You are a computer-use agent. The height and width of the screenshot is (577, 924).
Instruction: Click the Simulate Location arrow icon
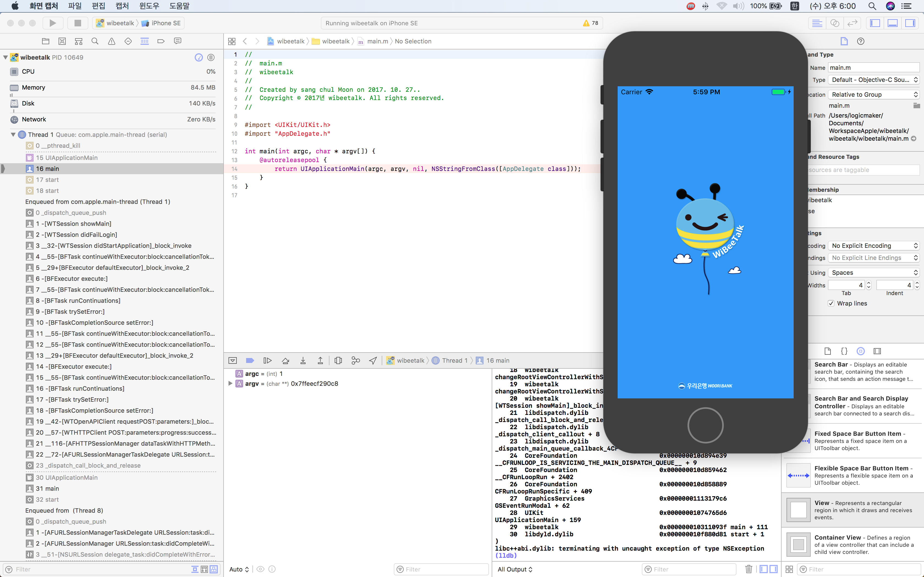click(x=373, y=360)
